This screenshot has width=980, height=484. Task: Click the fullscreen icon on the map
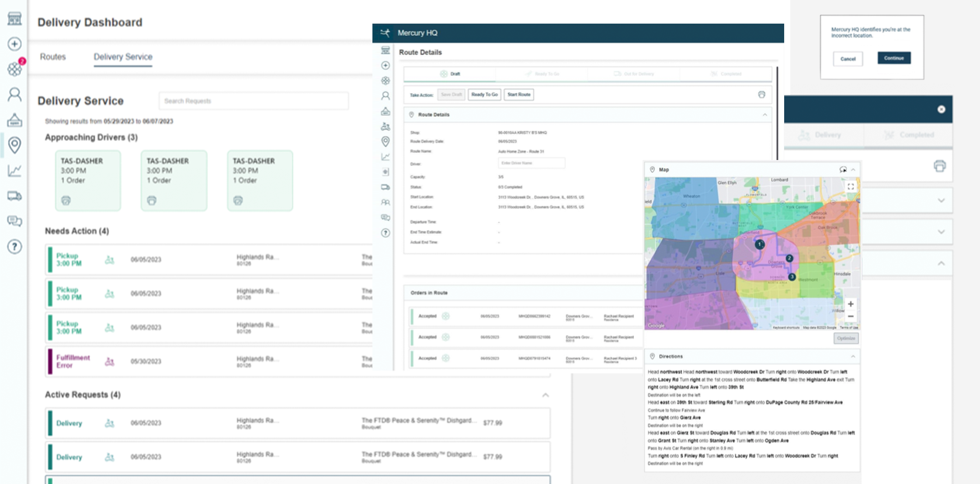pos(850,187)
